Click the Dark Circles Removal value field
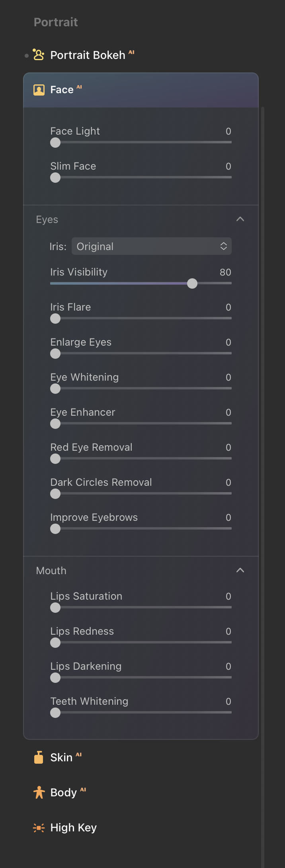The width and height of the screenshot is (285, 868). pyautogui.click(x=228, y=483)
